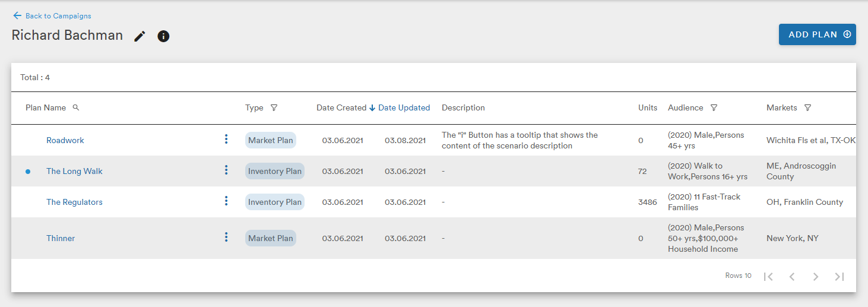Click units value 72
The image size is (868, 307).
pos(642,171)
